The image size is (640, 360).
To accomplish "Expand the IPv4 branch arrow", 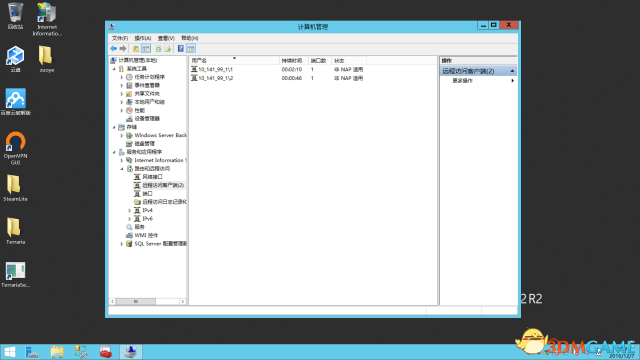I will click(x=130, y=210).
